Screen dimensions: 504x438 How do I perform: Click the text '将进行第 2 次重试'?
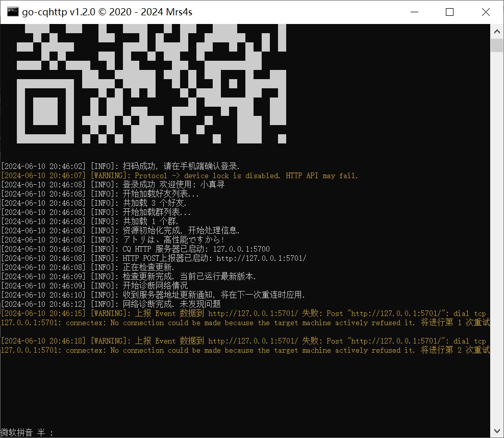(456, 350)
